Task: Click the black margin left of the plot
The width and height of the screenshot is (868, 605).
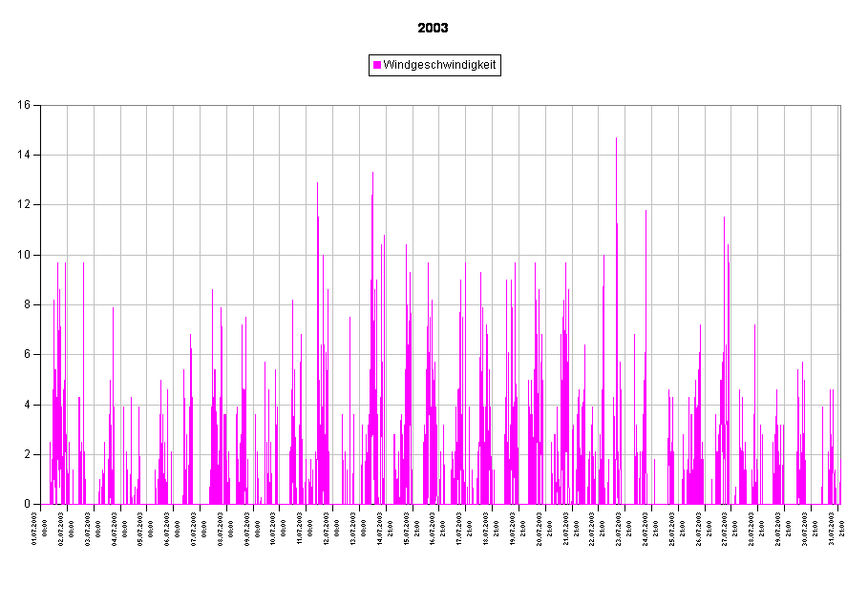Action: (x=19, y=305)
